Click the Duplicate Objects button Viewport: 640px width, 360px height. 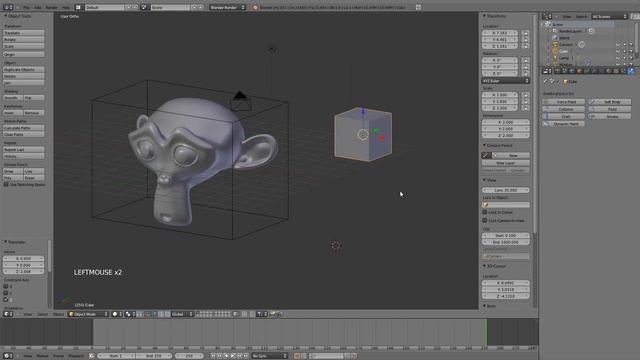tap(24, 69)
